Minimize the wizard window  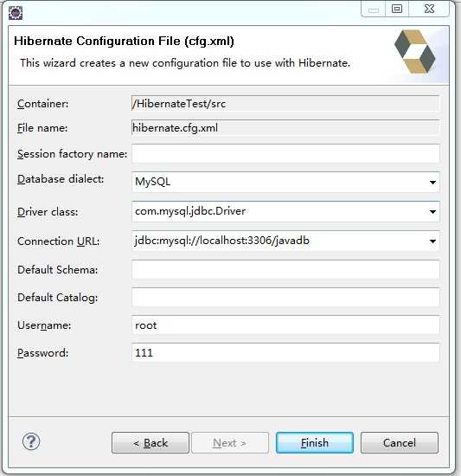click(x=374, y=10)
